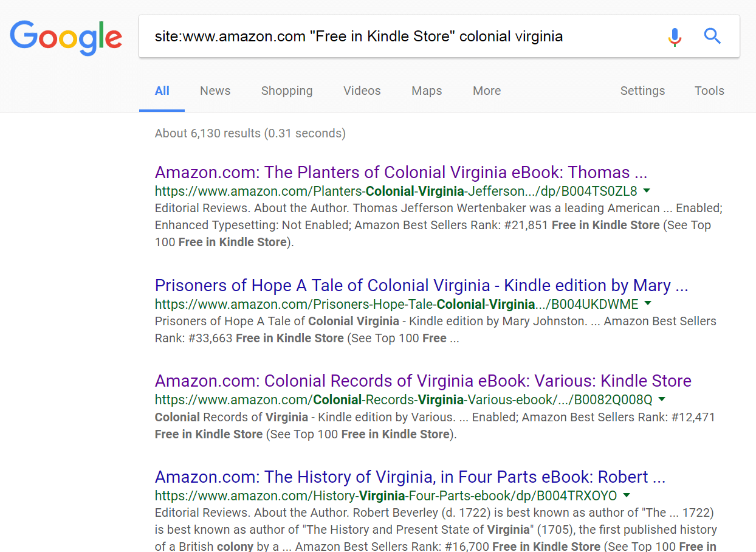Open search Settings menu
The width and height of the screenshot is (756, 552).
point(642,91)
